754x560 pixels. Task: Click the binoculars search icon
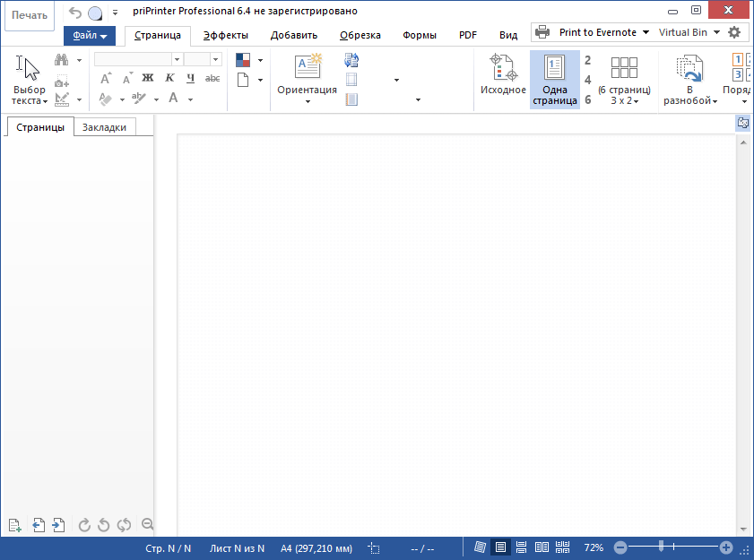click(x=61, y=60)
